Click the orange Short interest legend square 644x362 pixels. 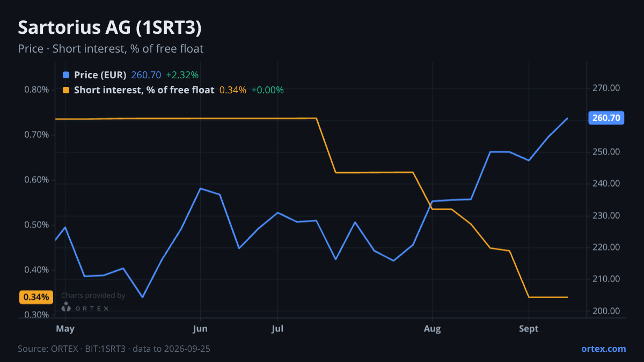coord(66,90)
